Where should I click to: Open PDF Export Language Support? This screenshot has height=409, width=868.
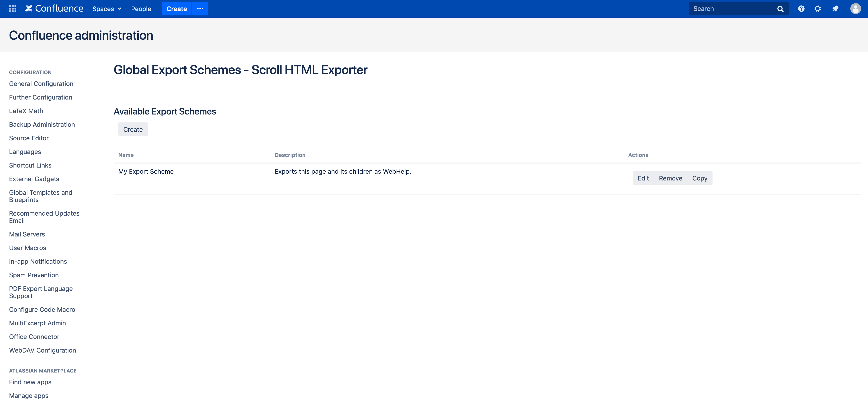pos(41,292)
